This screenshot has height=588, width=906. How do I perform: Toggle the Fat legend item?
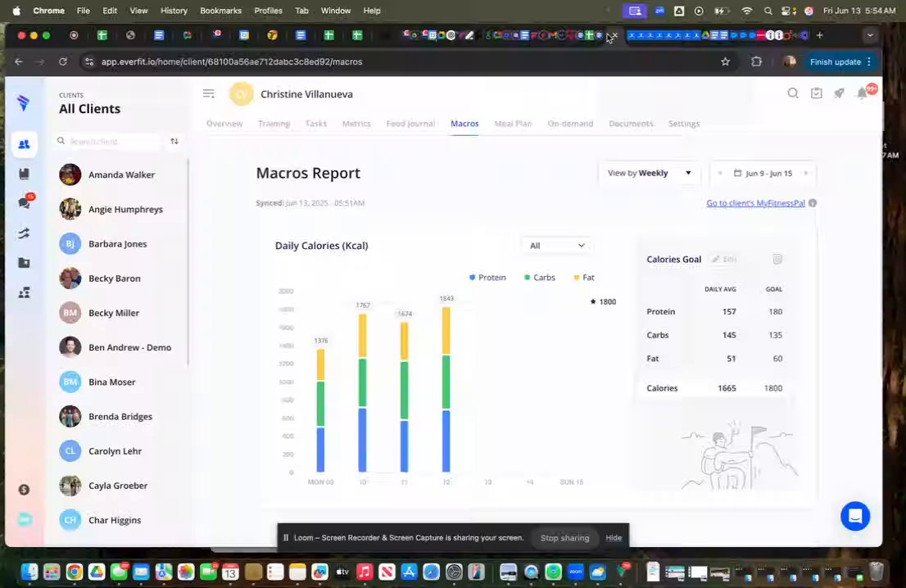584,278
